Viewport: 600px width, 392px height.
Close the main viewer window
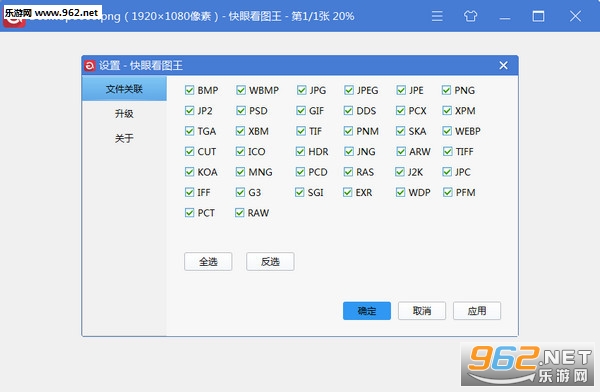575,16
